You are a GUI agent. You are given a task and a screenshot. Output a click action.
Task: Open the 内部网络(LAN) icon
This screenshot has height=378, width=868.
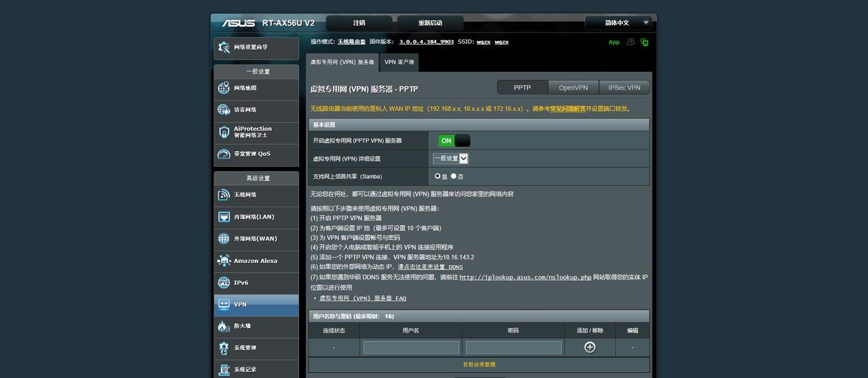(224, 217)
